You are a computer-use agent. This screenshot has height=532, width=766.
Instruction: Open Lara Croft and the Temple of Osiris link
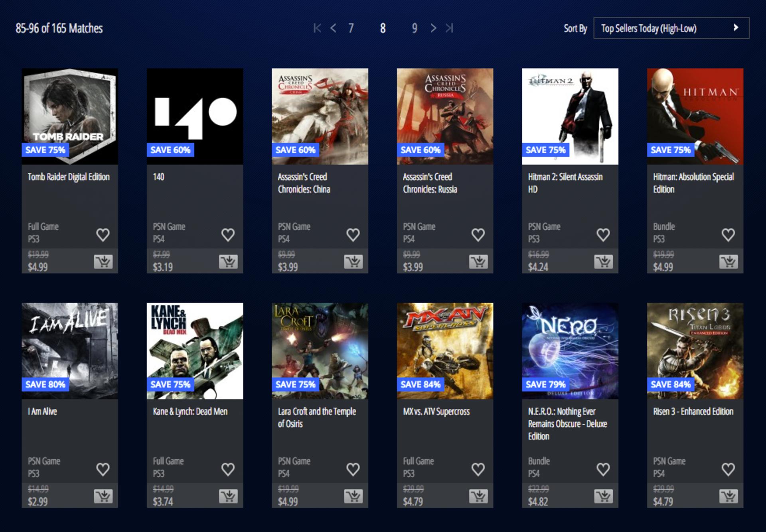click(x=317, y=418)
